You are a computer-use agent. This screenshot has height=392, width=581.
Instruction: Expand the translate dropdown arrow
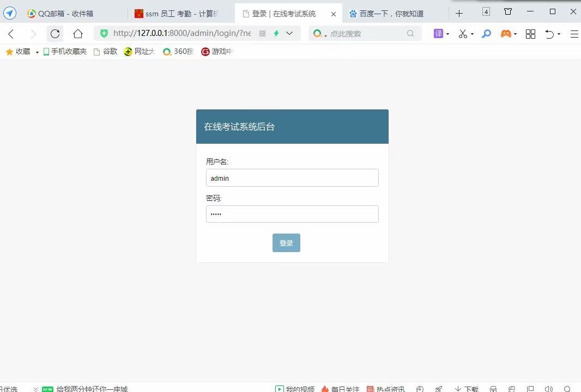447,34
